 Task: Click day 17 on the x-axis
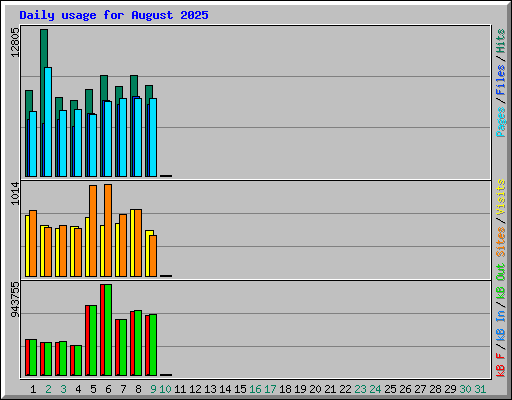[x=270, y=389]
